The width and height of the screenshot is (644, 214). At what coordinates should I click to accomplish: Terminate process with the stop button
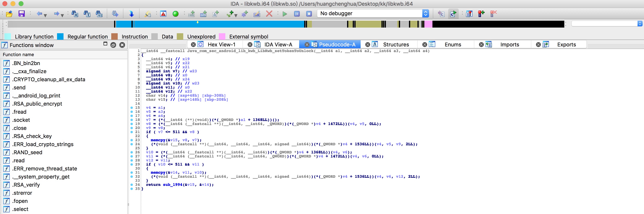click(309, 14)
